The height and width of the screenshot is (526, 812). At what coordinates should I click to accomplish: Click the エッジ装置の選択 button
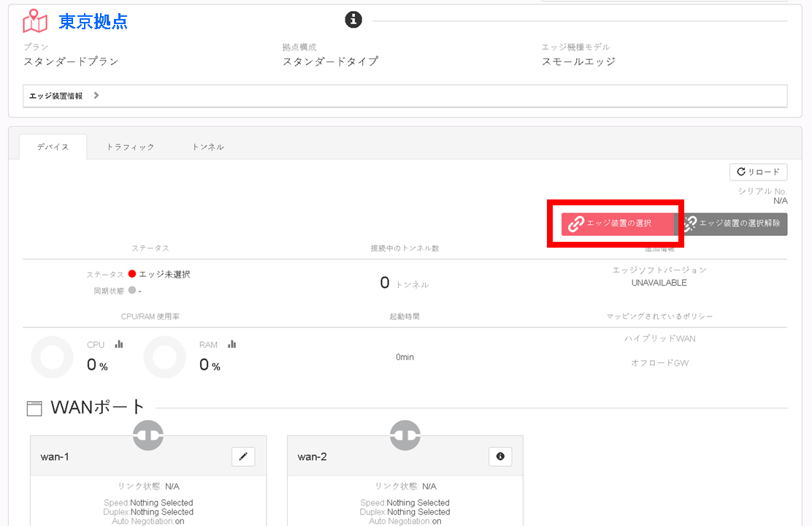[618, 224]
